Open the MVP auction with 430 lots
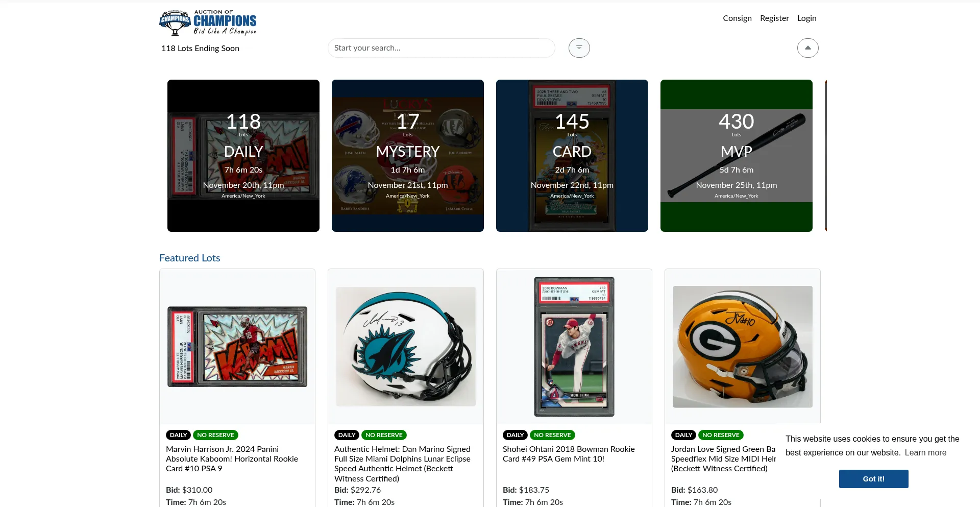980x507 pixels. (737, 156)
